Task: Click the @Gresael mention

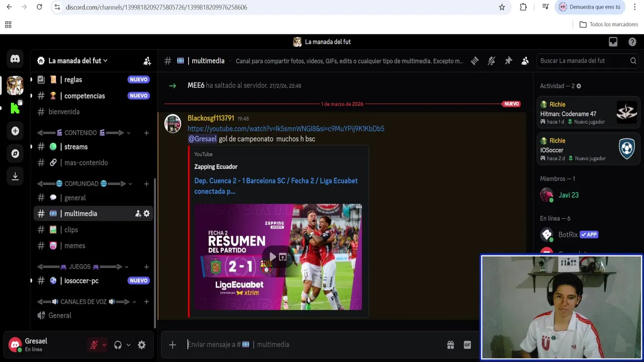Action: [202, 139]
